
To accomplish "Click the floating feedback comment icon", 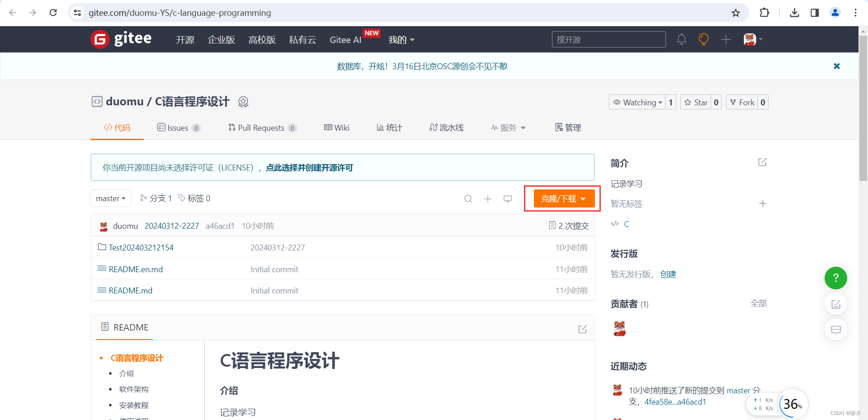I will pos(835,330).
